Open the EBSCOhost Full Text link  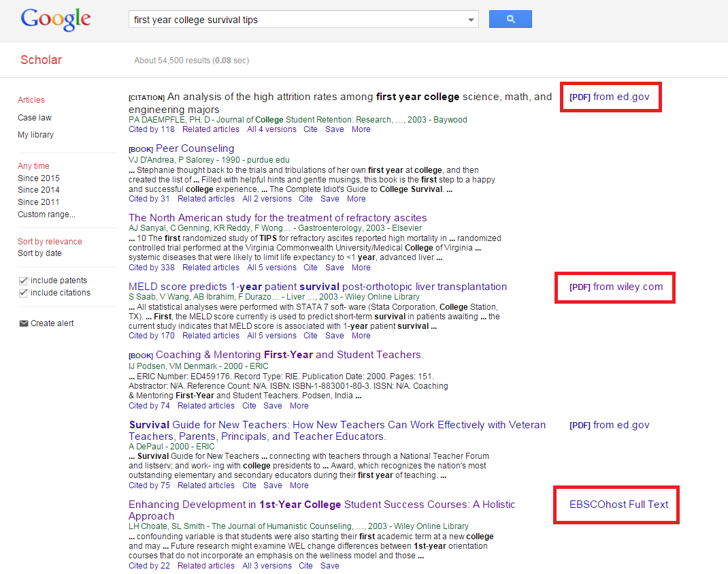[x=619, y=505]
